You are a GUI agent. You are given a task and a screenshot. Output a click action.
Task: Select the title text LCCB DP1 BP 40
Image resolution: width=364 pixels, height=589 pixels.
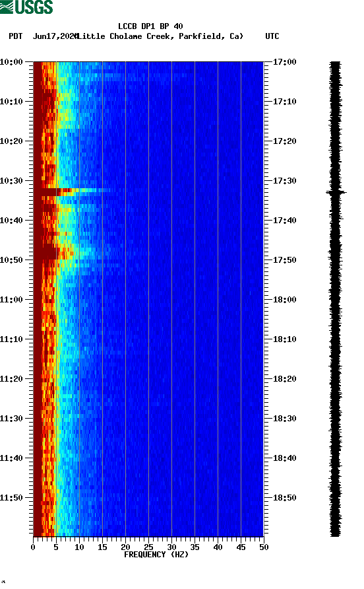click(x=150, y=26)
